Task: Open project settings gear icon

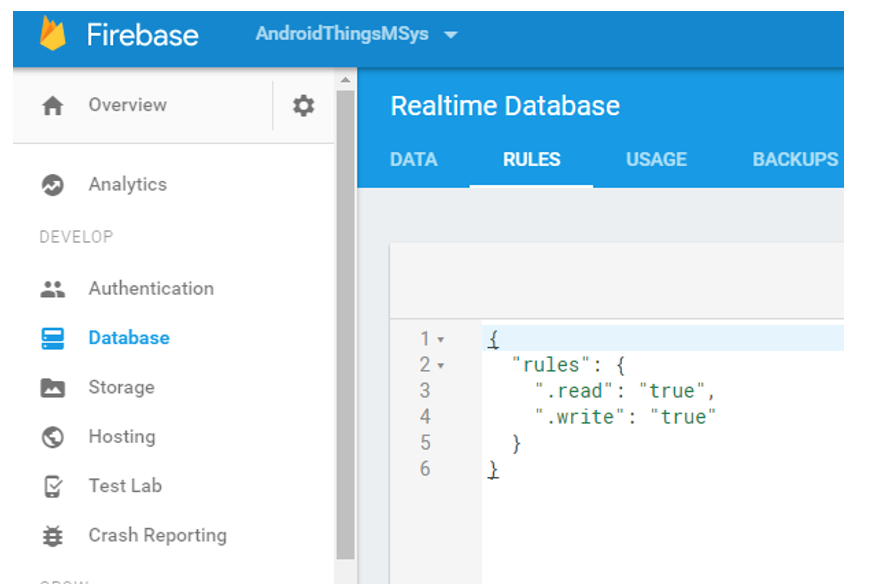Action: click(304, 105)
